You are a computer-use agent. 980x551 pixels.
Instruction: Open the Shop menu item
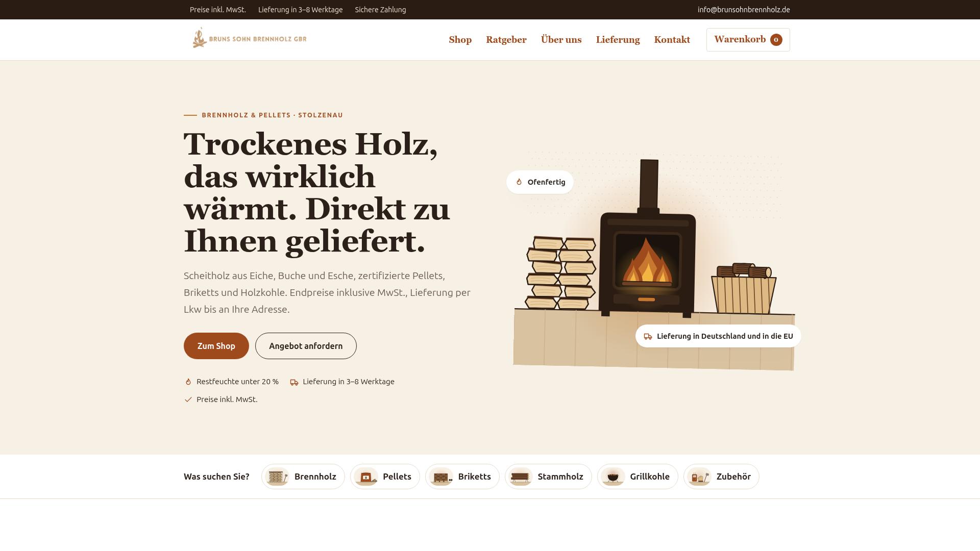pyautogui.click(x=460, y=40)
